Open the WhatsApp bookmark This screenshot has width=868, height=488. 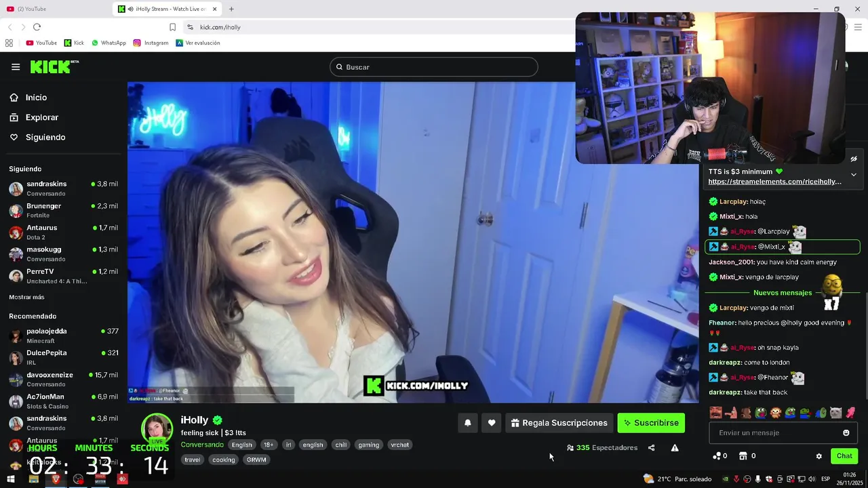click(108, 43)
